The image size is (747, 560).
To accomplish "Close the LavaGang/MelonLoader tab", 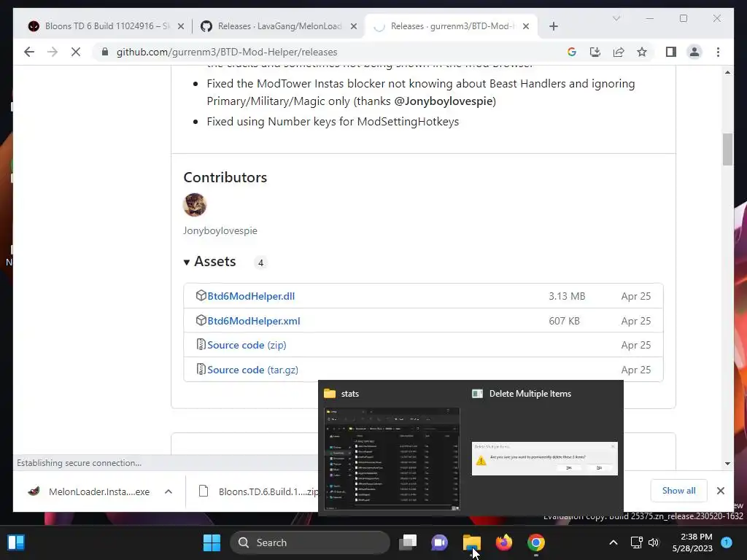I will point(354,26).
